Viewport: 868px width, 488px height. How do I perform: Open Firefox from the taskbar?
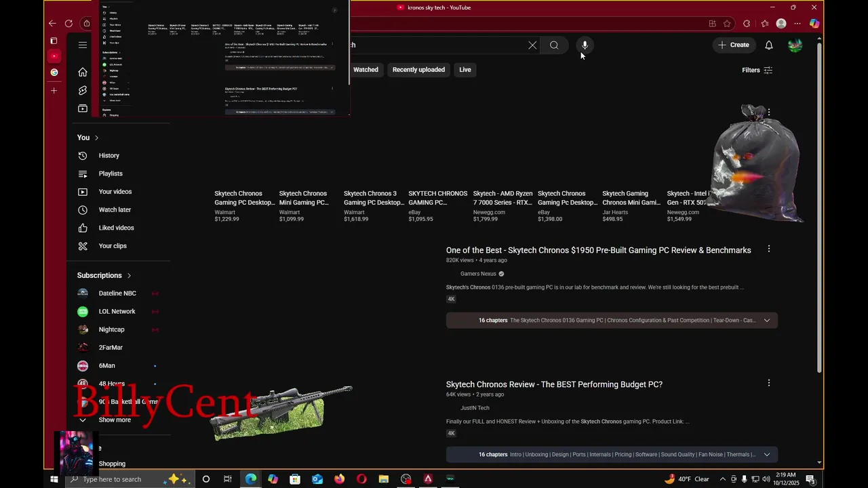pyautogui.click(x=339, y=479)
